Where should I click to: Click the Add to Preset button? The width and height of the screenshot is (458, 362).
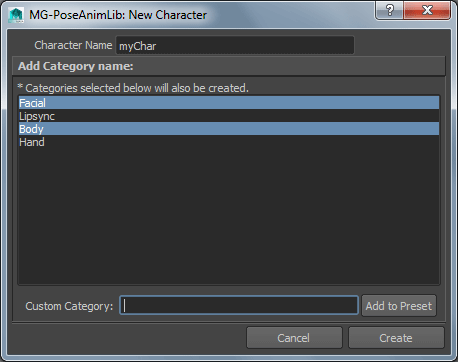pyautogui.click(x=399, y=306)
